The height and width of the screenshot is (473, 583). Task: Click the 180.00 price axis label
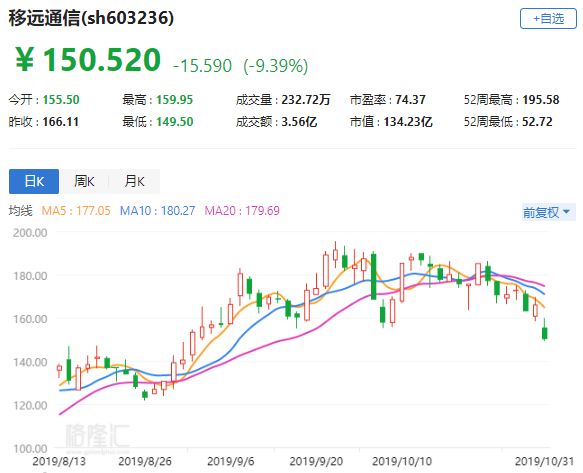click(x=30, y=276)
